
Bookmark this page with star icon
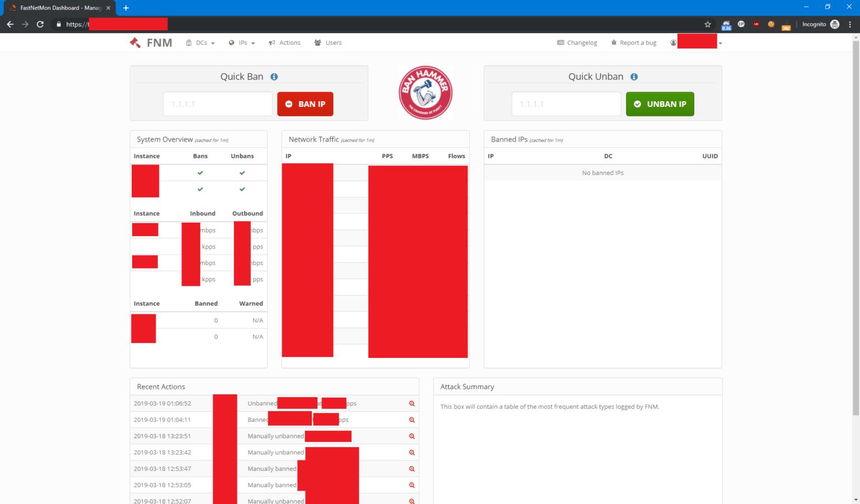coord(708,24)
